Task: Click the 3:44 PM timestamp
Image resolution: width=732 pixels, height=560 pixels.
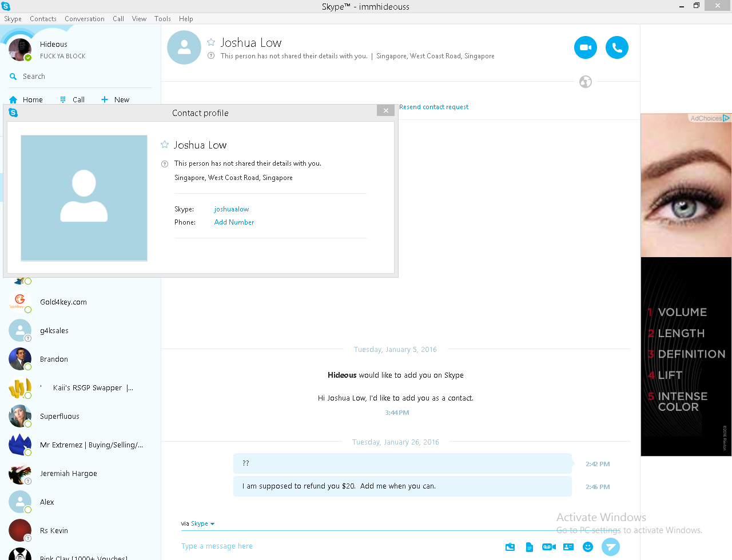Action: coord(397,413)
